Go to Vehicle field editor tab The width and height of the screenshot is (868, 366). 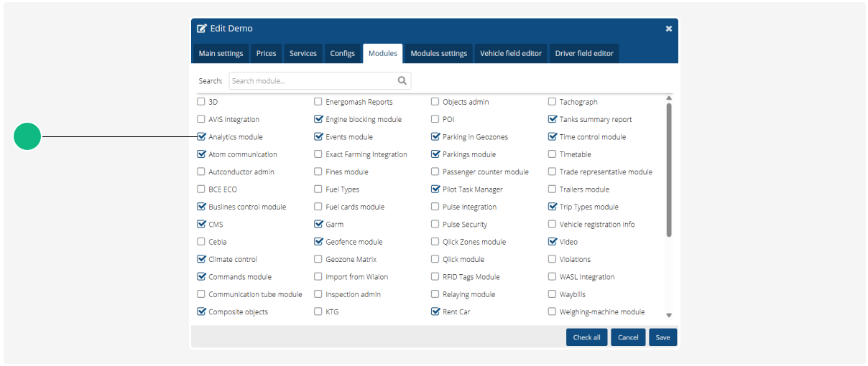point(511,53)
